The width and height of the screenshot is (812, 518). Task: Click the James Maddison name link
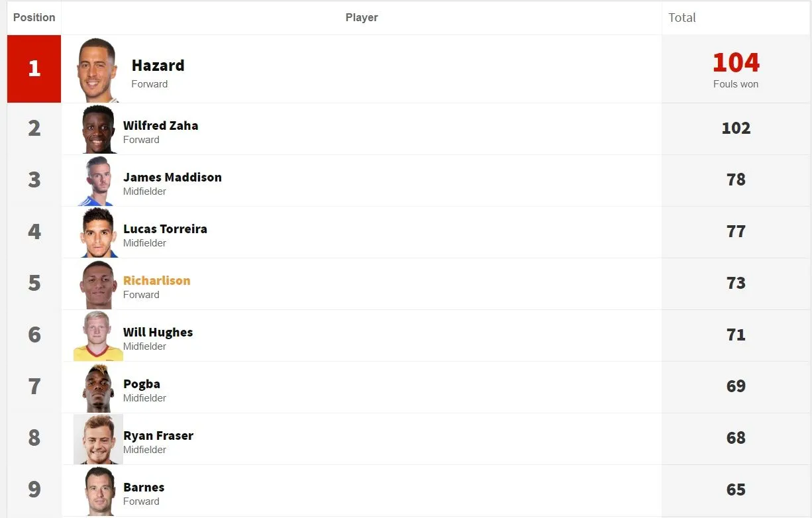[x=172, y=177]
